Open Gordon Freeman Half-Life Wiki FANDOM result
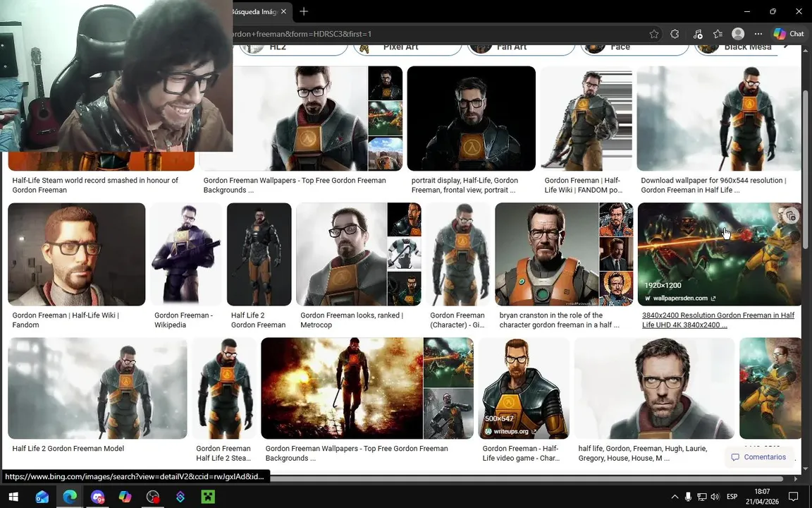 586,119
